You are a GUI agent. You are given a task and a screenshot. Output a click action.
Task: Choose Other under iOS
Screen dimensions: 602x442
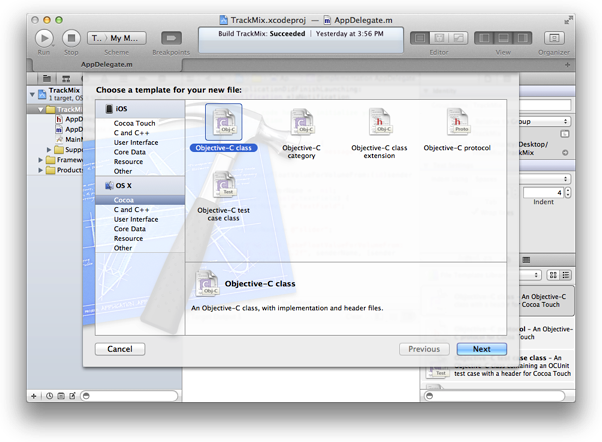[x=123, y=171]
